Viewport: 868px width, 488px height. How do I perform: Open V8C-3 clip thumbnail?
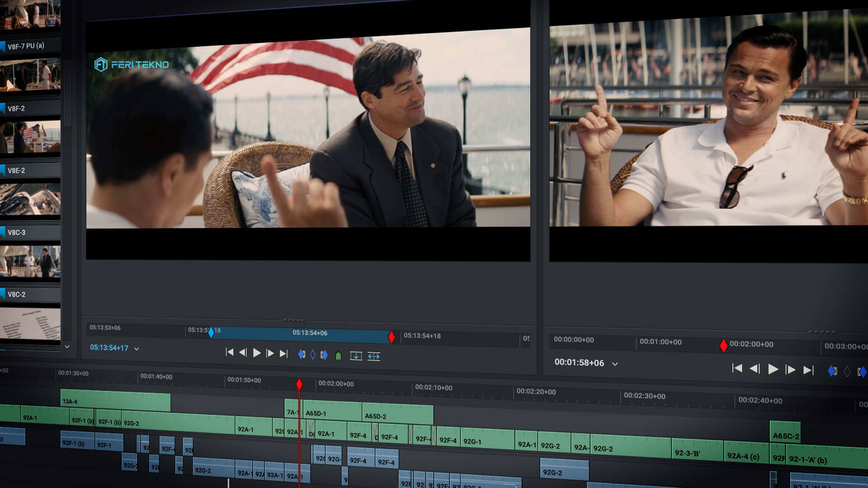[30, 262]
